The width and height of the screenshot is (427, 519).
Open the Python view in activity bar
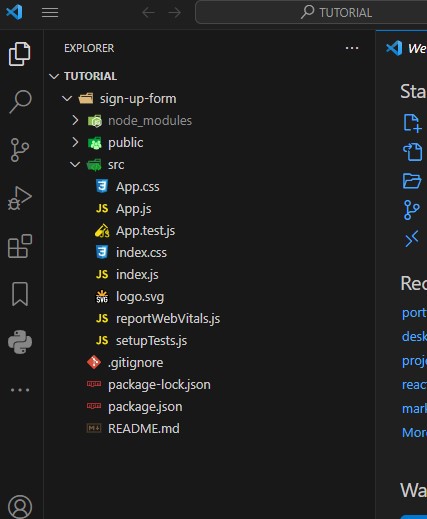(x=20, y=342)
